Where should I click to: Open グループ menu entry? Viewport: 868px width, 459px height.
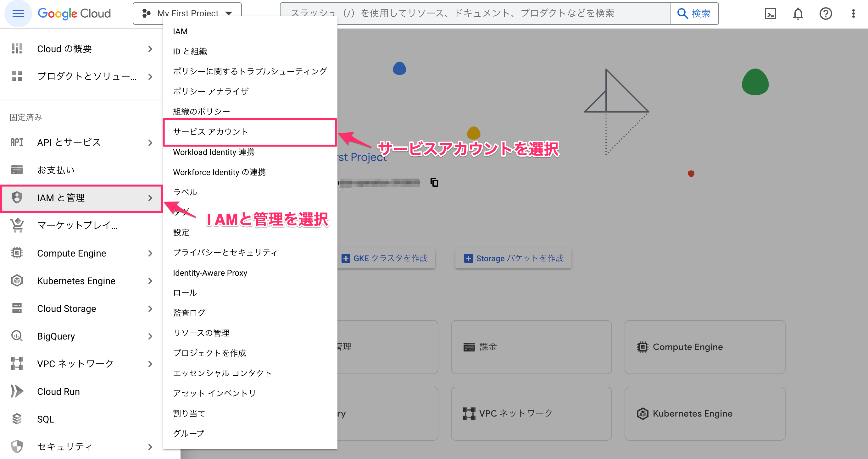pyautogui.click(x=250, y=434)
